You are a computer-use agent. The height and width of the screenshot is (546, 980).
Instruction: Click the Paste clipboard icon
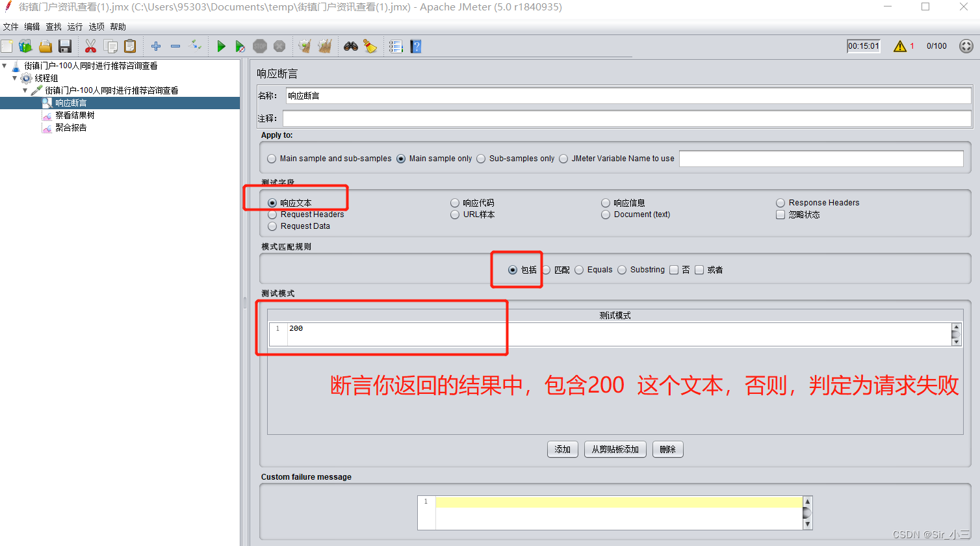click(x=130, y=46)
